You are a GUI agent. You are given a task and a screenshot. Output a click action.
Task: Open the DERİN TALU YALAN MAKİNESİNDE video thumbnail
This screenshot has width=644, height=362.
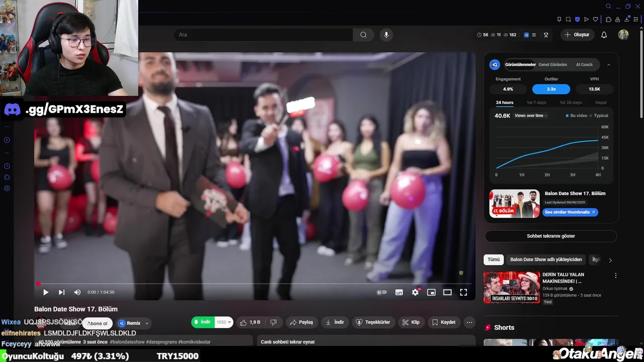click(x=512, y=287)
